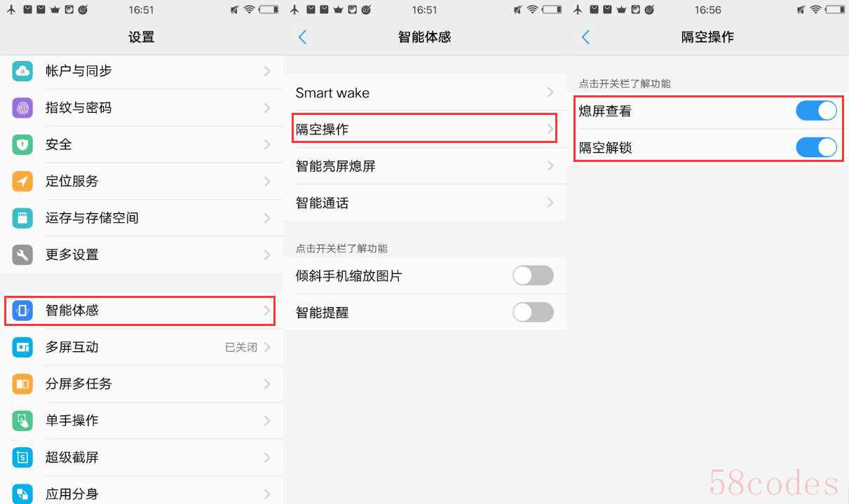Open 智能通话 chevron arrow
This screenshot has width=849, height=504.
coord(550,203)
